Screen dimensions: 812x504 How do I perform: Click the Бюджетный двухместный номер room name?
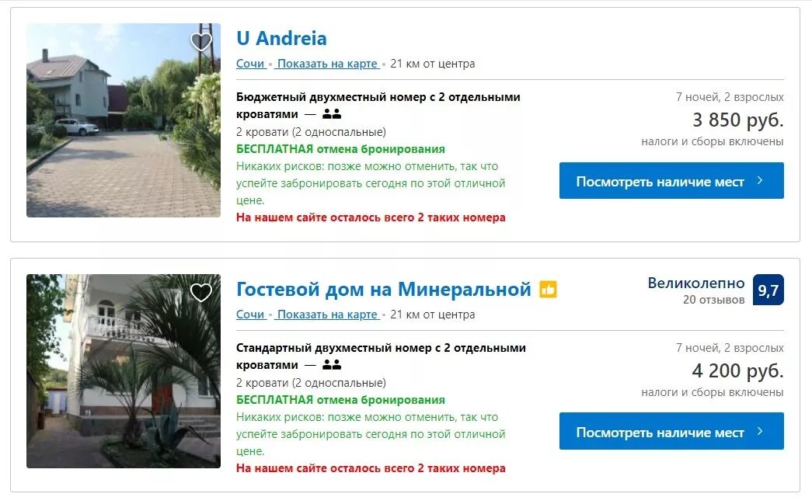click(378, 106)
